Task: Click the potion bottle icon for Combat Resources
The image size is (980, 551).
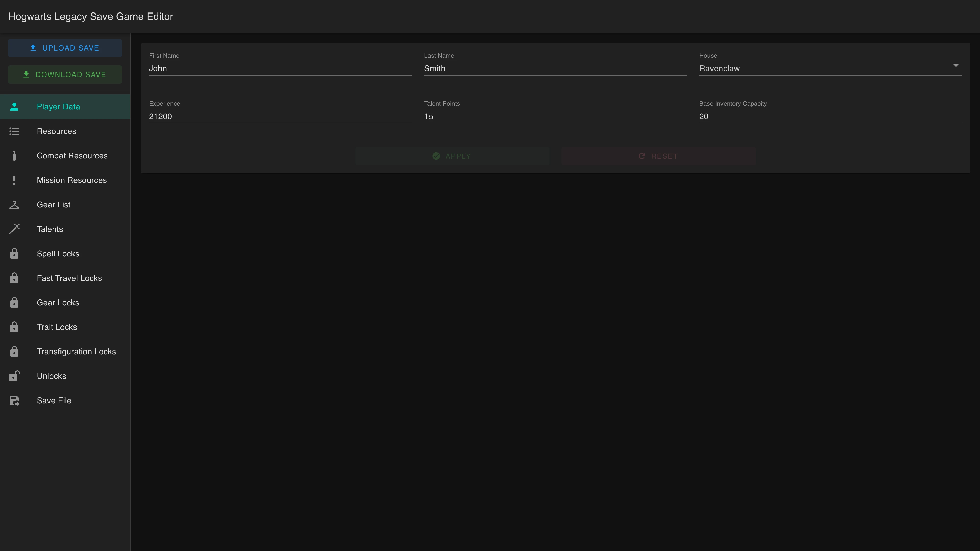Action: (x=14, y=156)
